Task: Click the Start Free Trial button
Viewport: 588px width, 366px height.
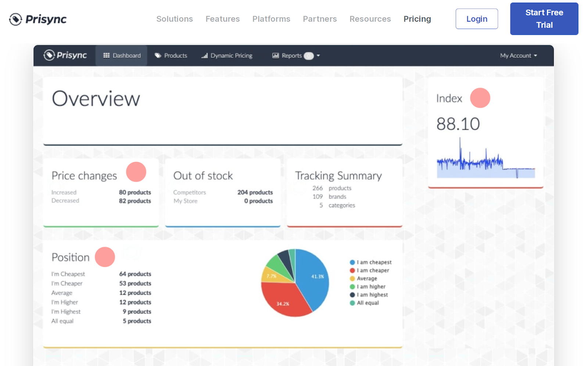Action: (544, 19)
